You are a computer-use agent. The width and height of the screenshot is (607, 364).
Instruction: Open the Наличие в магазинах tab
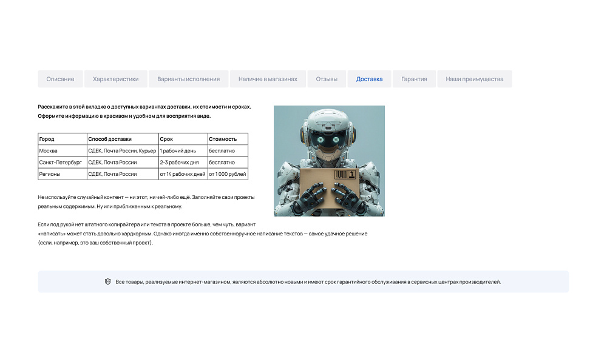click(268, 79)
